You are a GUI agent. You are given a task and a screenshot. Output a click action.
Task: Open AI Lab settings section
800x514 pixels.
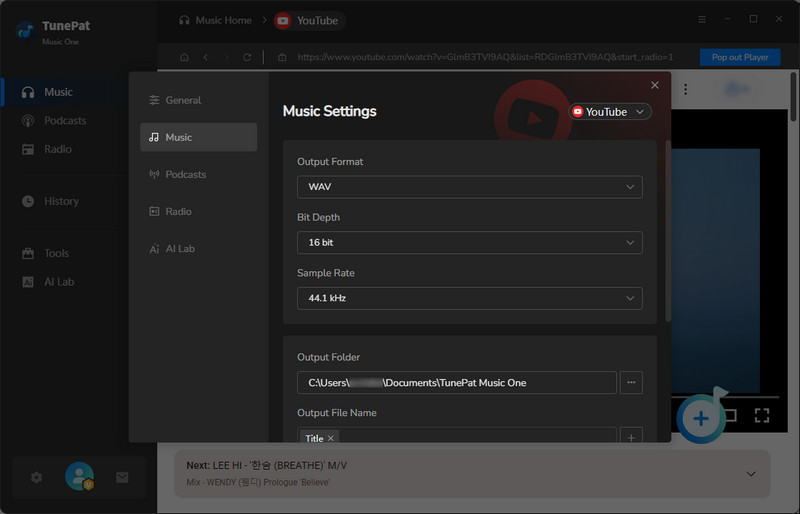click(x=179, y=248)
